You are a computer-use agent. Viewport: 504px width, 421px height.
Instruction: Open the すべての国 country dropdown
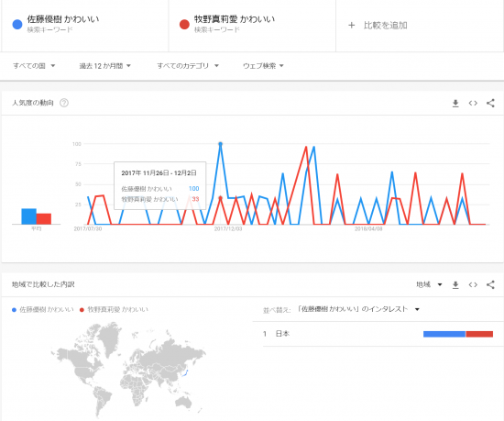tap(34, 66)
